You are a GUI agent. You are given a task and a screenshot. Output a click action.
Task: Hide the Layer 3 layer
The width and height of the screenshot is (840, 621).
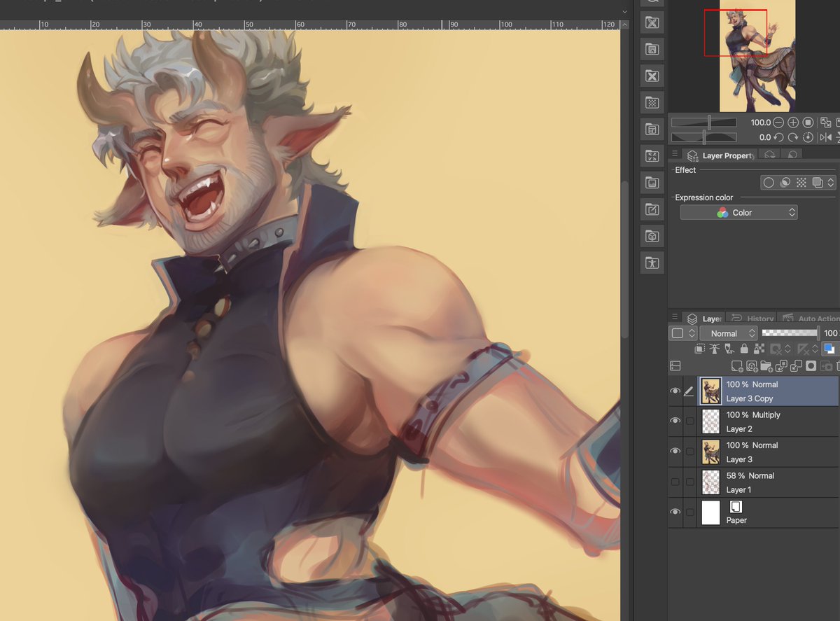coord(675,452)
